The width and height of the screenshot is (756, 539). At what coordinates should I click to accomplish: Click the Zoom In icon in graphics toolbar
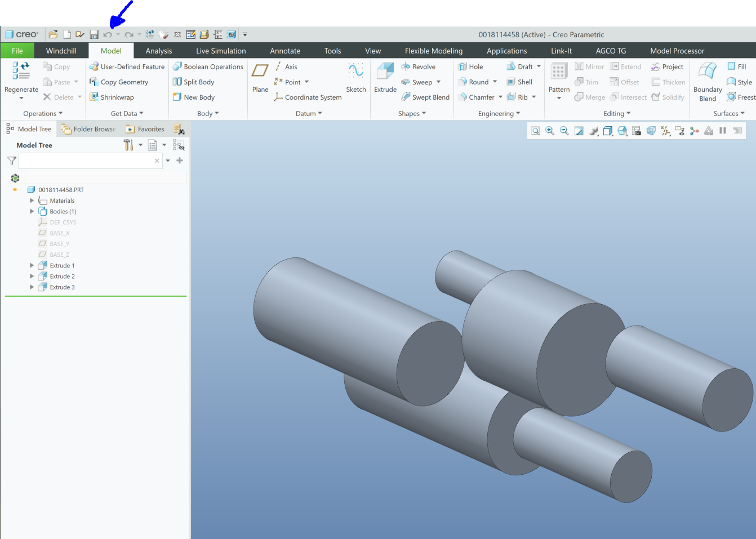click(x=550, y=131)
